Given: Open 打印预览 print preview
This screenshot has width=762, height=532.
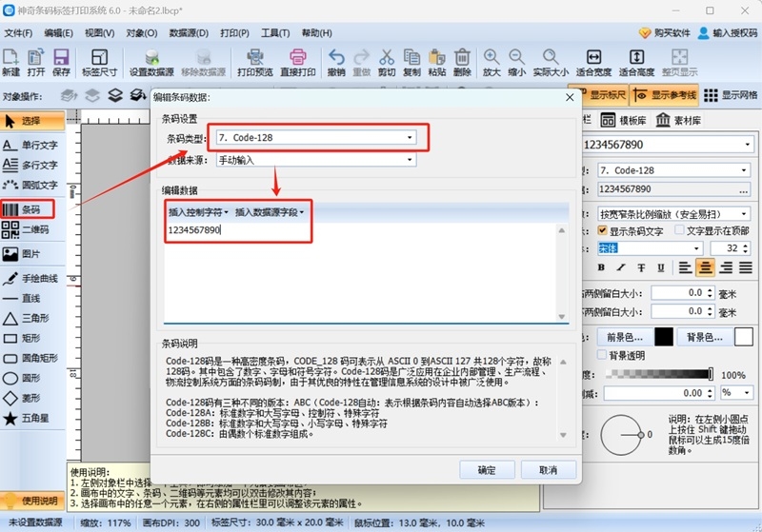Looking at the screenshot, I should (x=254, y=62).
